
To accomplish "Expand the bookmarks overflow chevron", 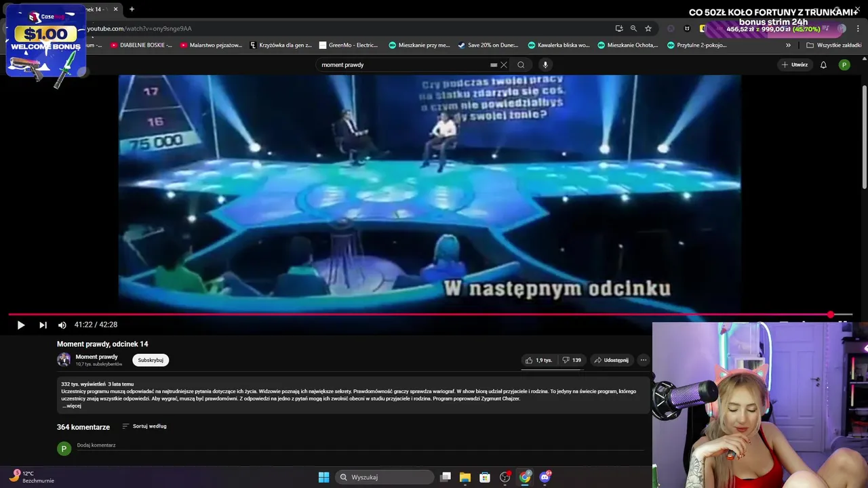I will (788, 45).
